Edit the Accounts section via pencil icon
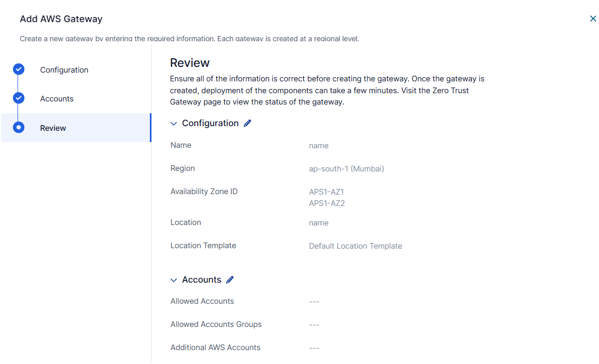599x364 pixels. (x=230, y=280)
